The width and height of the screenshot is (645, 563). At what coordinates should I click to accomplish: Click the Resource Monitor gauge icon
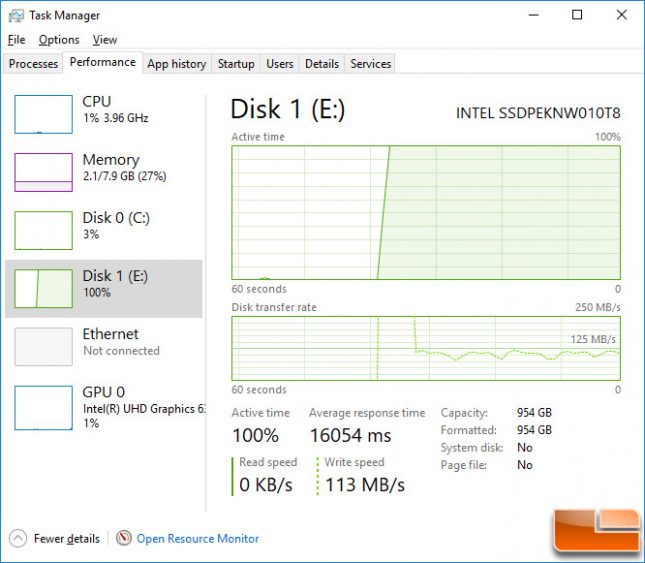tap(123, 538)
